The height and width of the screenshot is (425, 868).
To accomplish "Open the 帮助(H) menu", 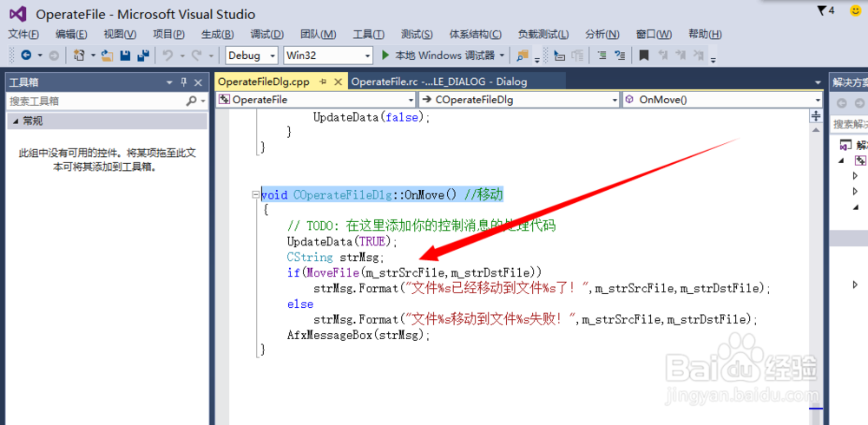I will (x=705, y=35).
